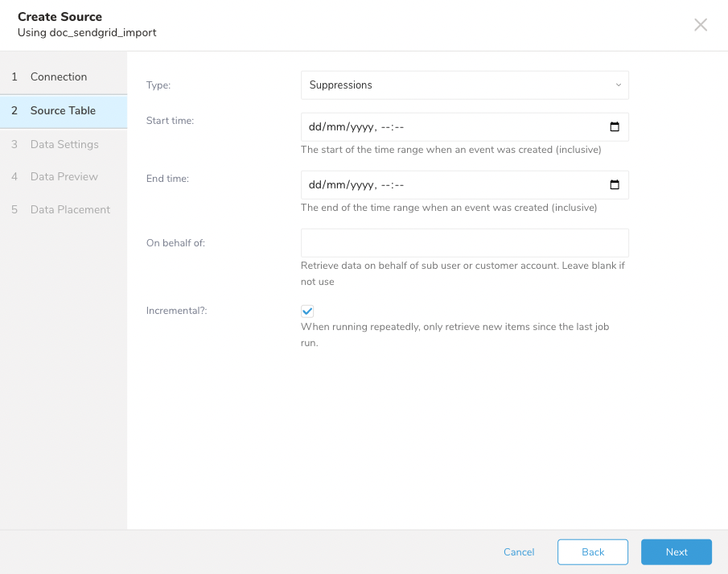Focus the On behalf of input field

[464, 243]
